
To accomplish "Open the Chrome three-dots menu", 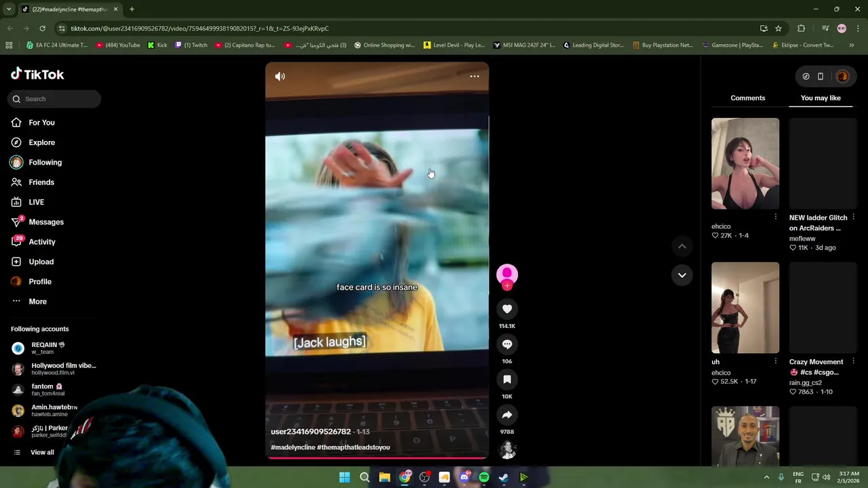I will 858,28.
